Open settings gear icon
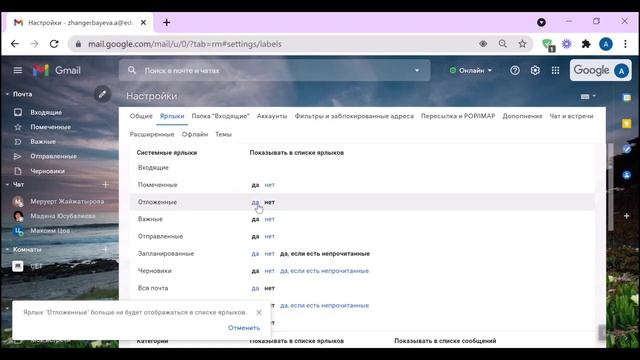Viewport: 640px width, 360px height. (x=535, y=70)
